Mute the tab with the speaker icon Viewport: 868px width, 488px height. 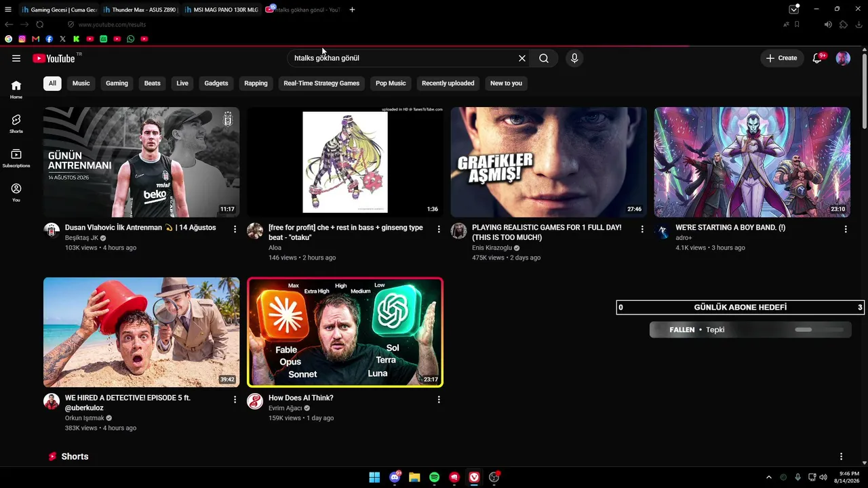click(x=828, y=24)
